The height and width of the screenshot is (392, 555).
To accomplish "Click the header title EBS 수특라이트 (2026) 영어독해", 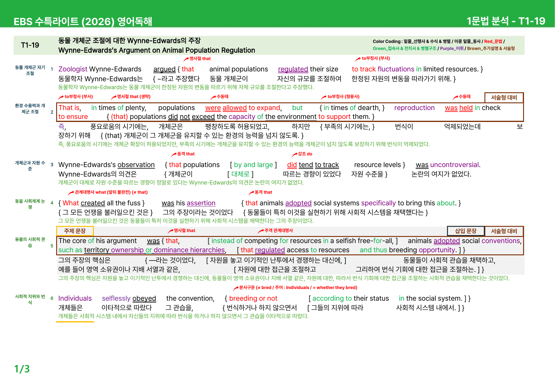I will pyautogui.click(x=83, y=21).
